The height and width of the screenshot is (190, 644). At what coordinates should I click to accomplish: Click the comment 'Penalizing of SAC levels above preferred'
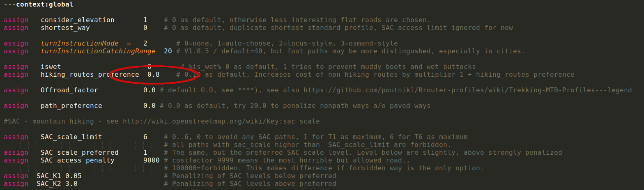(x=250, y=183)
